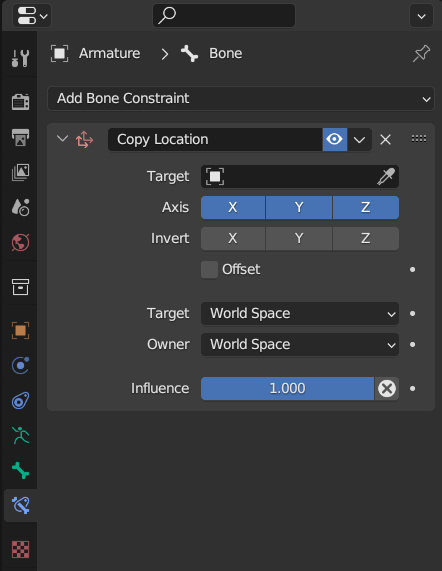The height and width of the screenshot is (571, 442).
Task: Open the Object properties tab
Action: coord(20,331)
